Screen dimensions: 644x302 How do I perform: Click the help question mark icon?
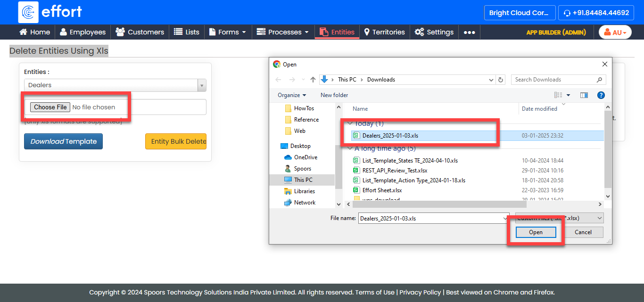pyautogui.click(x=601, y=95)
